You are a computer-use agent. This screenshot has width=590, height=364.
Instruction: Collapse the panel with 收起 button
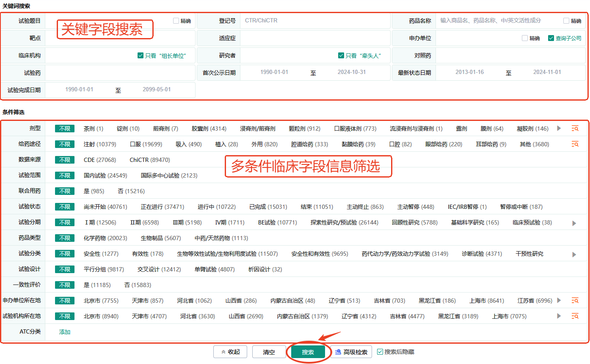coord(230,352)
